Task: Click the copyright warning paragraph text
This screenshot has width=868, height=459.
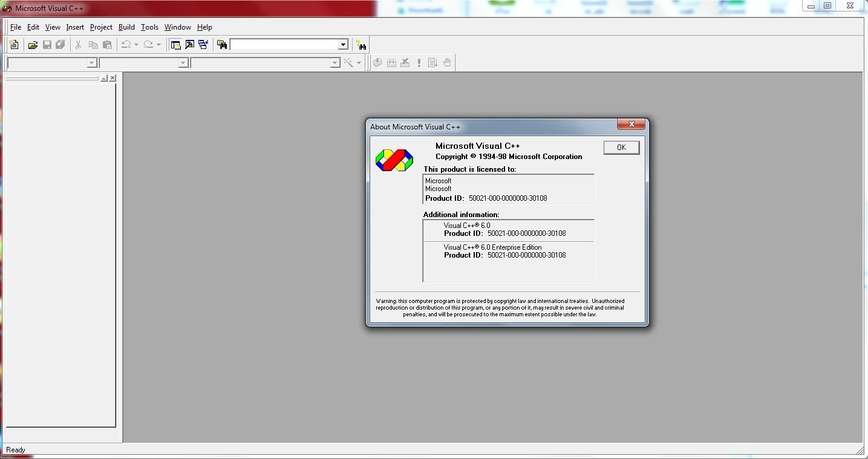Action: click(x=500, y=308)
